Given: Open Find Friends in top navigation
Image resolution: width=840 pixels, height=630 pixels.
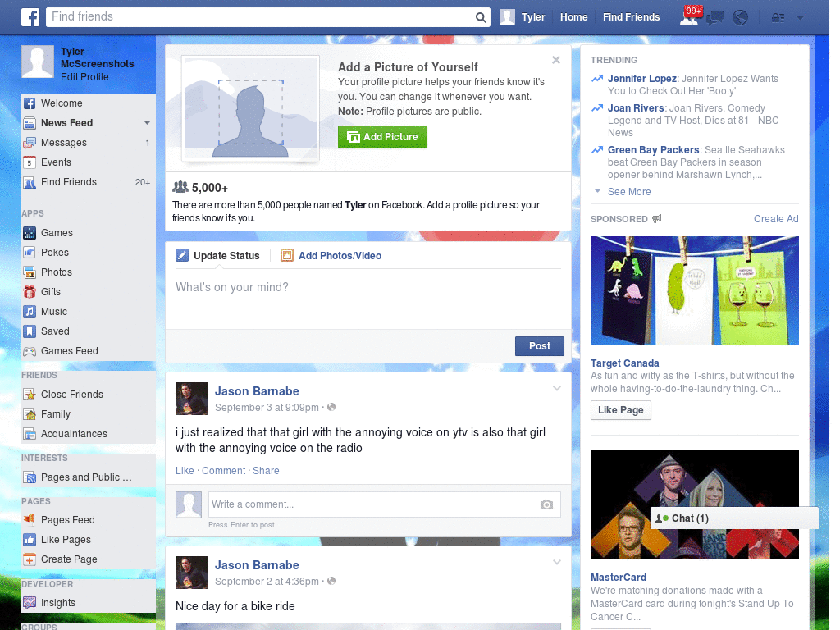Looking at the screenshot, I should [x=631, y=17].
